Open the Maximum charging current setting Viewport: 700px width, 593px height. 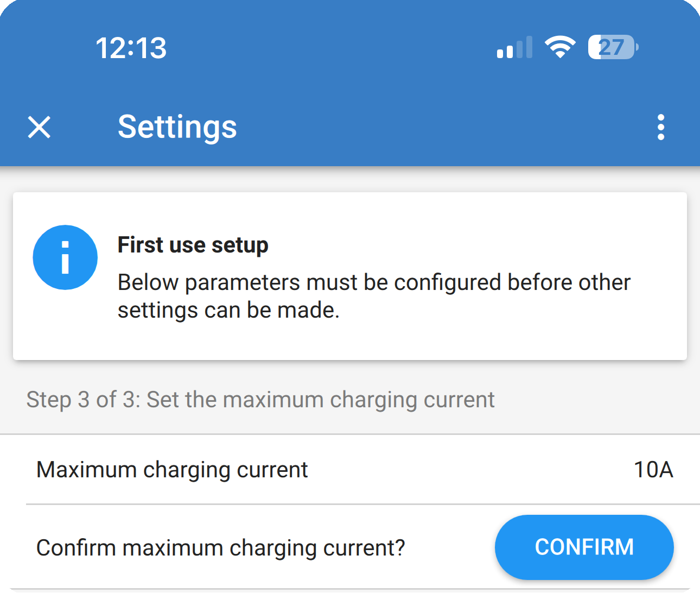171,470
